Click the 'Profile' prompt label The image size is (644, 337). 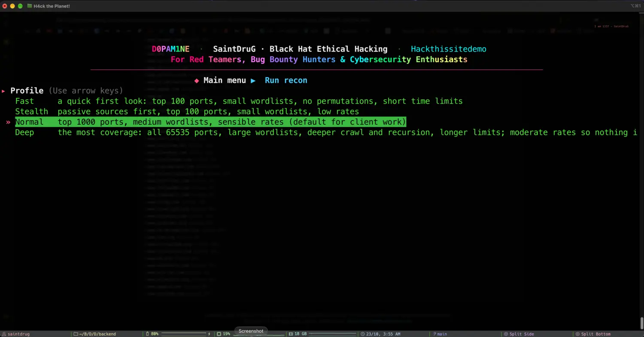coord(27,91)
